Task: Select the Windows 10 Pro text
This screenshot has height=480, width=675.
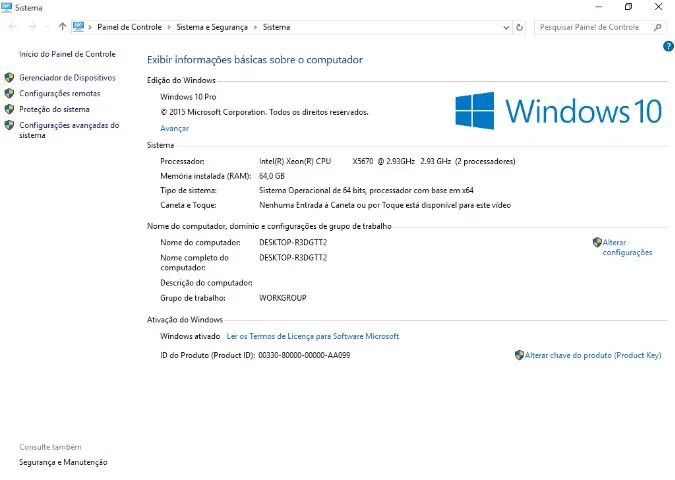Action: coord(188,97)
